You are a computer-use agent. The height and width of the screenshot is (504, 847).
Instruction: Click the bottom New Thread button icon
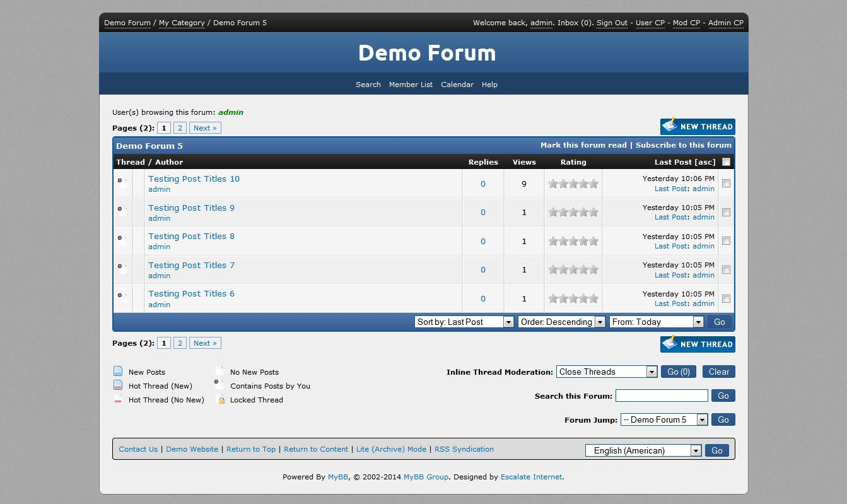click(x=670, y=344)
